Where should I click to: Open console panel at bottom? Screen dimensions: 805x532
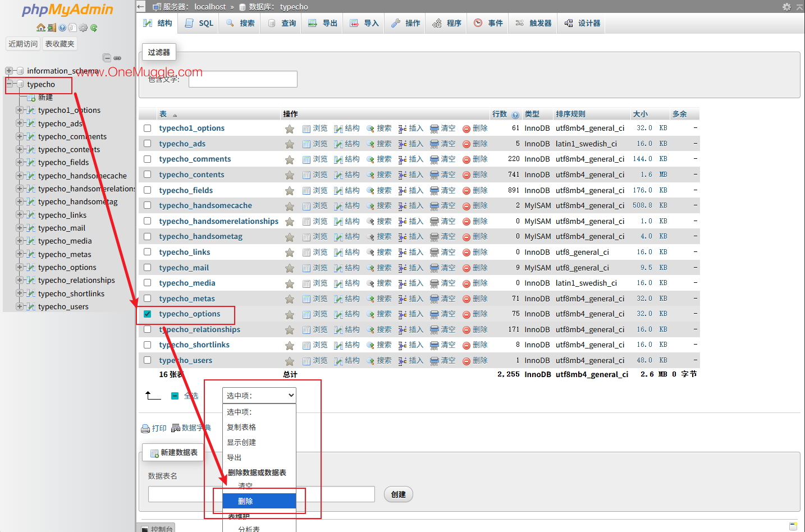(x=157, y=529)
